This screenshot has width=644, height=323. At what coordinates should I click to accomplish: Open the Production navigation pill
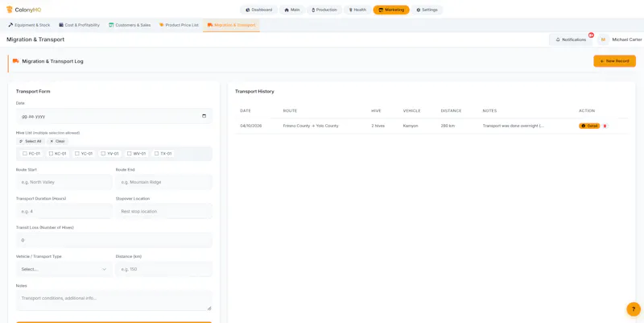(324, 10)
